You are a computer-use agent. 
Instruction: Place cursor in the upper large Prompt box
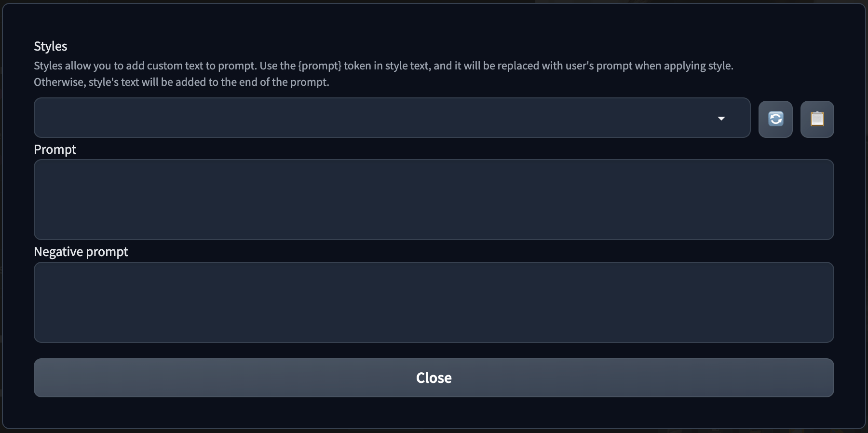point(434,199)
